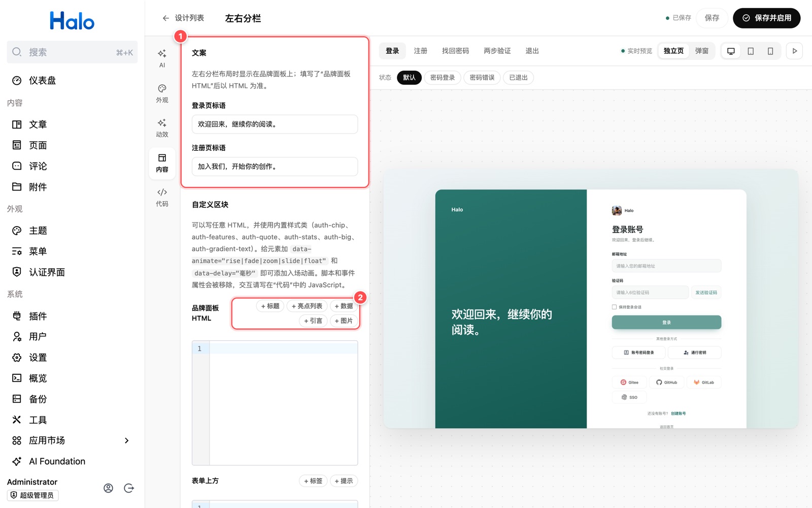
Task: Go back to 设计列表 via arrow
Action: pos(165,18)
